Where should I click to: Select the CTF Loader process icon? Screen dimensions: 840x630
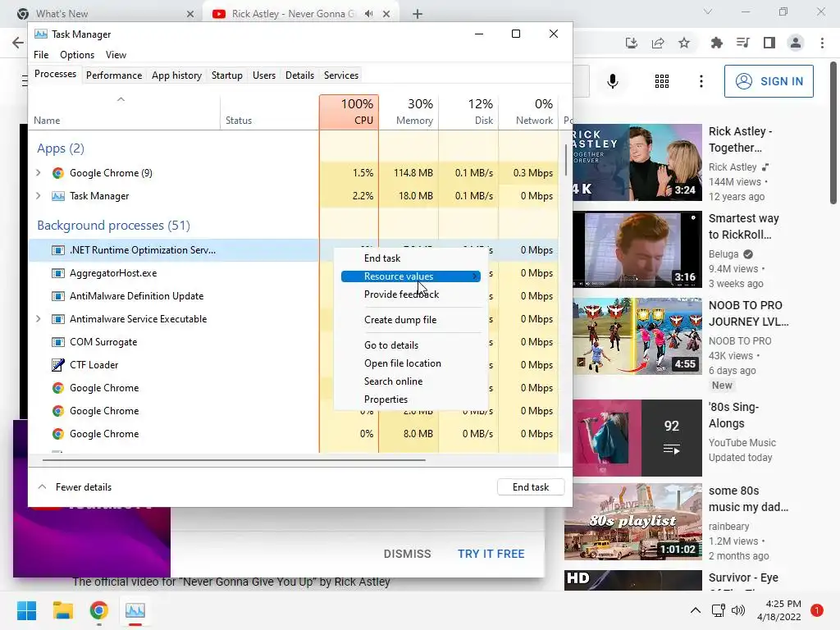point(58,365)
